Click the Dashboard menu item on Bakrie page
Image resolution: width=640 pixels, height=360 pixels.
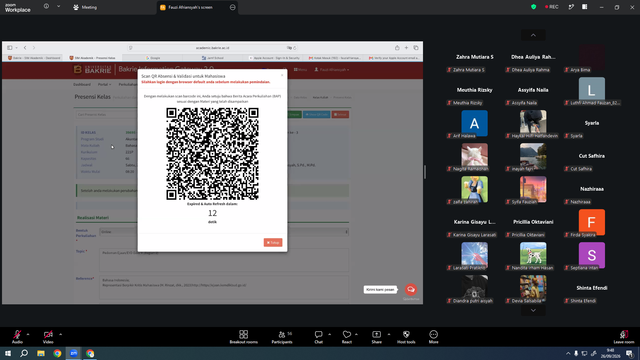pos(82,84)
